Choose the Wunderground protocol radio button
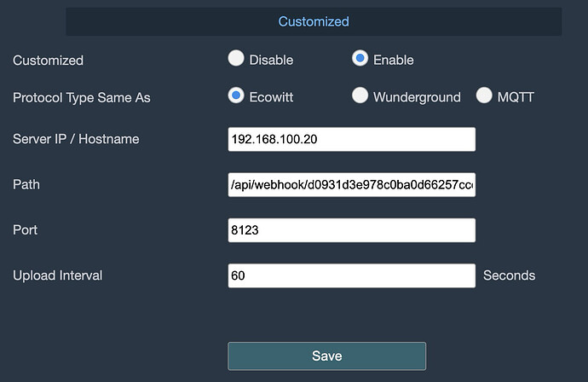Screen dimensions: 588x382 (360, 96)
